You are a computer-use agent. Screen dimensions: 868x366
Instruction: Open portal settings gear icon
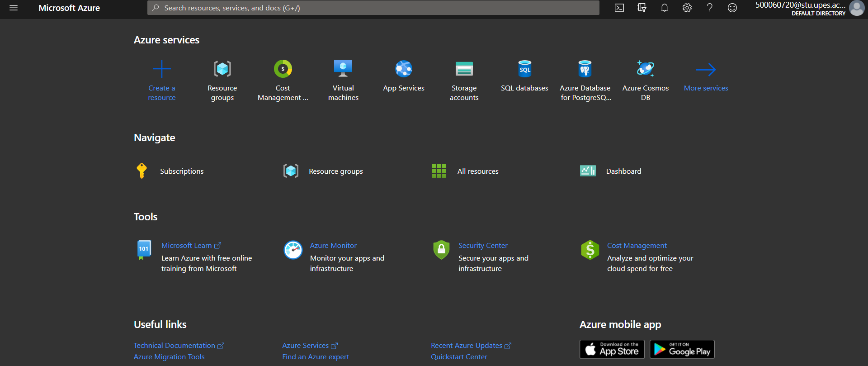pos(687,8)
